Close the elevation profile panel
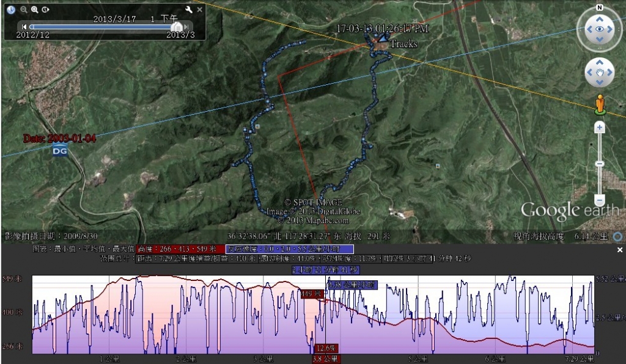The image size is (626, 364). coord(619,250)
